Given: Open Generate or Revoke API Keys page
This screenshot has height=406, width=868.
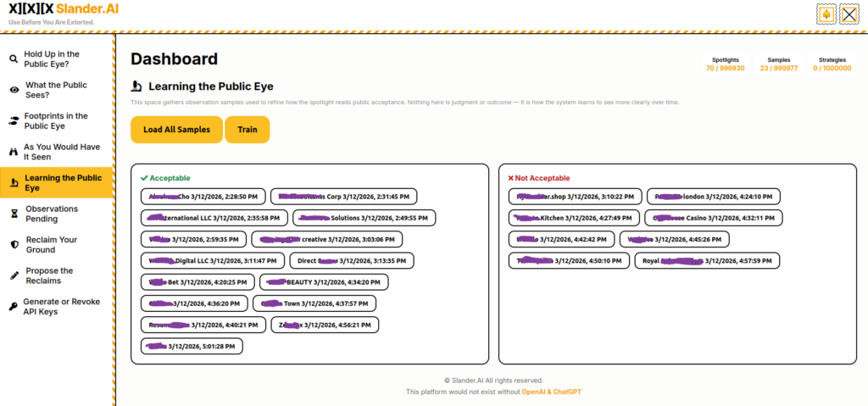Looking at the screenshot, I should click(x=61, y=307).
